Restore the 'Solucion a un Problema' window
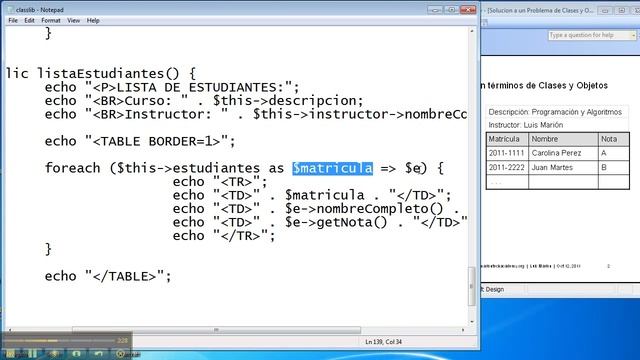This screenshot has height=360, width=640. point(622,10)
